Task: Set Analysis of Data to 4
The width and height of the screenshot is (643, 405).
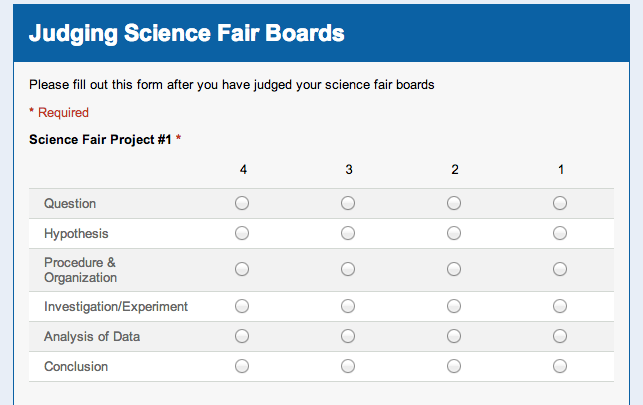Action: [x=242, y=336]
